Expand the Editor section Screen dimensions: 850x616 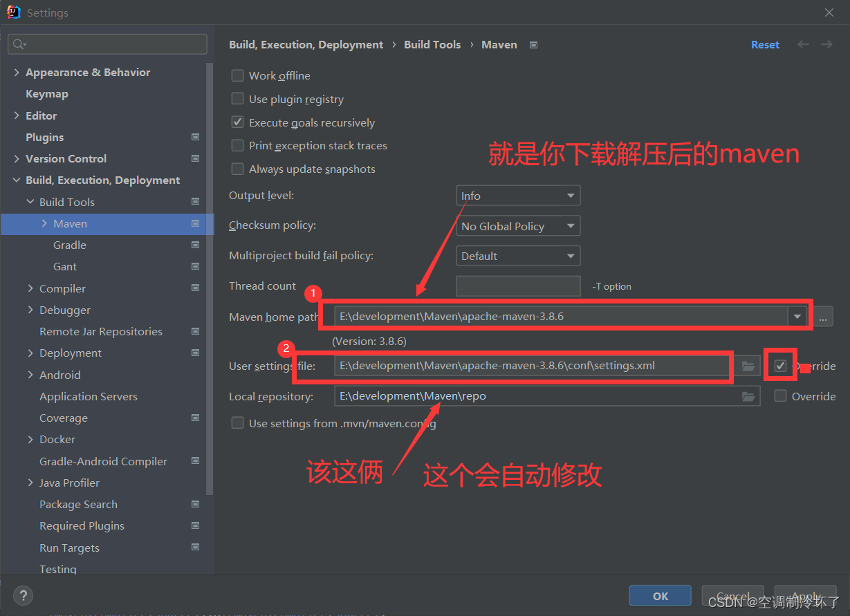pos(17,115)
